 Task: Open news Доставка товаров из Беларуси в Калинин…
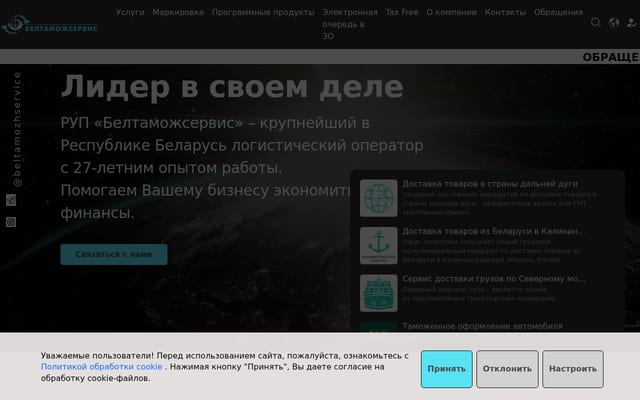494,231
